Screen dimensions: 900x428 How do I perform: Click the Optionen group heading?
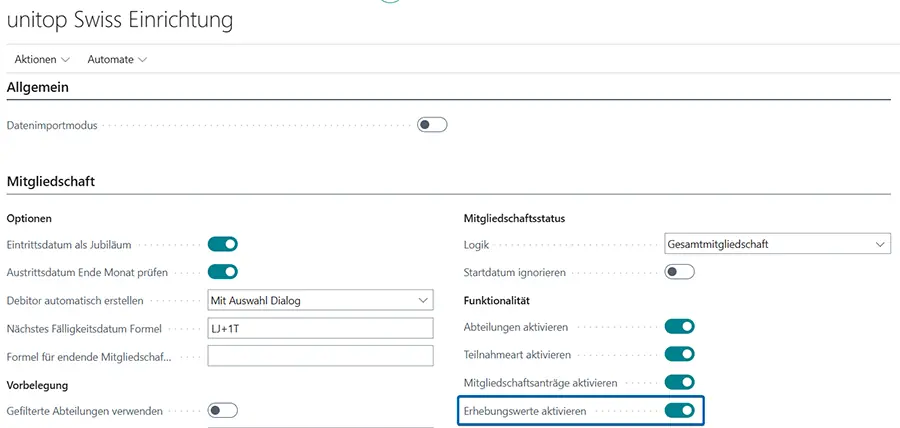(29, 219)
